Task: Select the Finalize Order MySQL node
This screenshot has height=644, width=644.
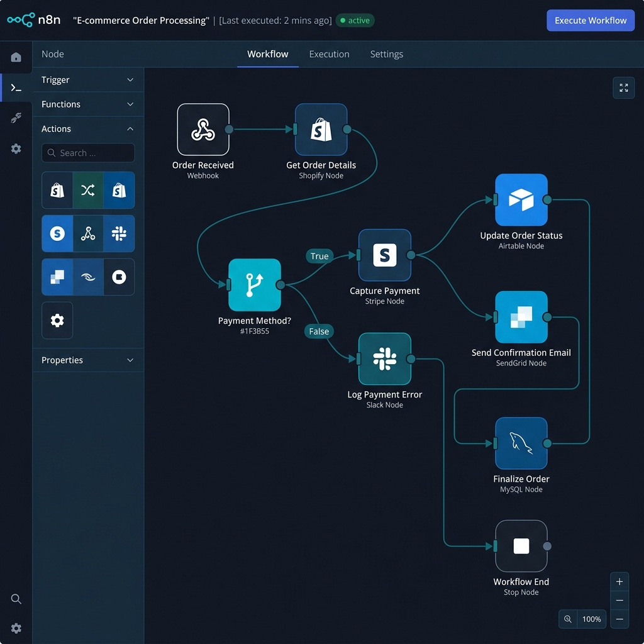Action: (521, 443)
